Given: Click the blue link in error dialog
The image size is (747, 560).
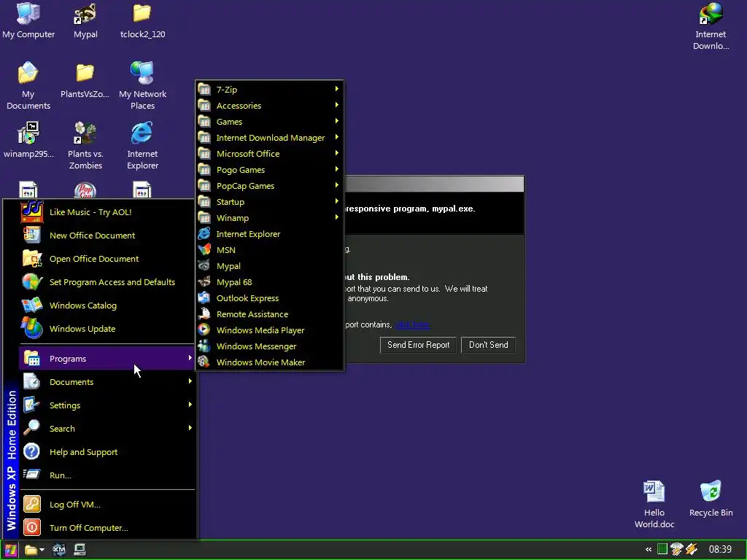Looking at the screenshot, I should [413, 324].
